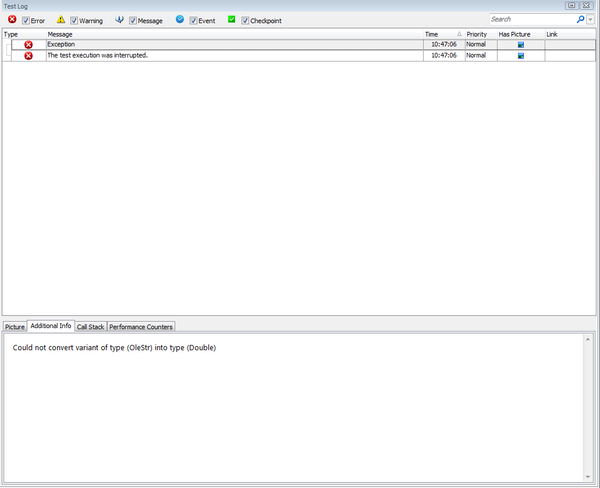Open picture icon in interrupted execution row
Screen dimensions: 600x488
[521, 56]
